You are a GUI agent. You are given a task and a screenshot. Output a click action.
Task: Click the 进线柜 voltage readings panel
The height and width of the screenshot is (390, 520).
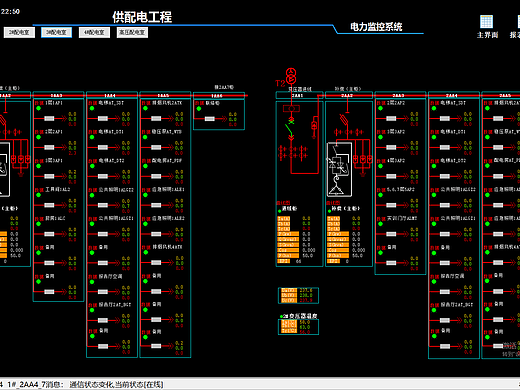[298, 295]
